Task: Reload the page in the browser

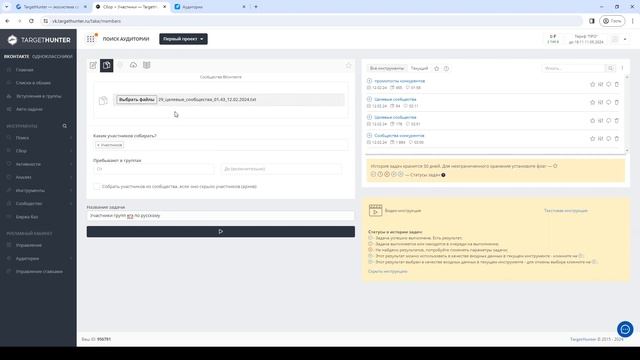Action: click(31, 21)
